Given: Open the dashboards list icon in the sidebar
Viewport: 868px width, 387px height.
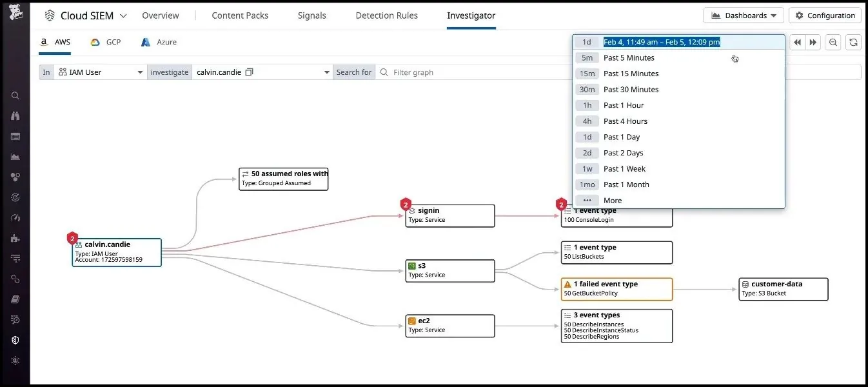Looking at the screenshot, I should click(15, 137).
